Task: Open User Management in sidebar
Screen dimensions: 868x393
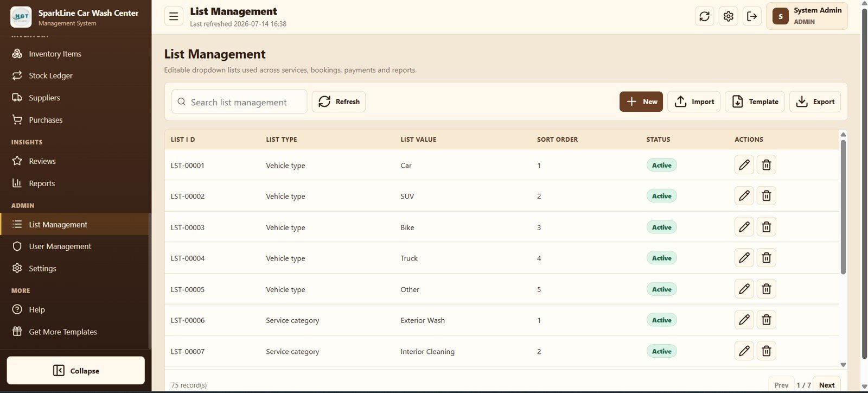Action: (74, 246)
